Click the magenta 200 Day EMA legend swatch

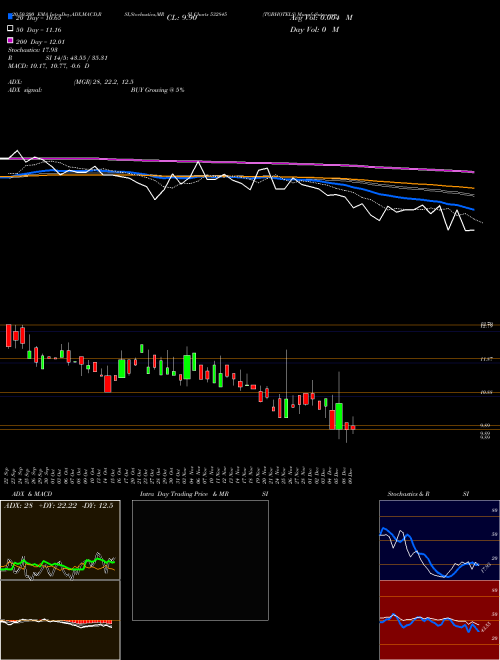11,40
